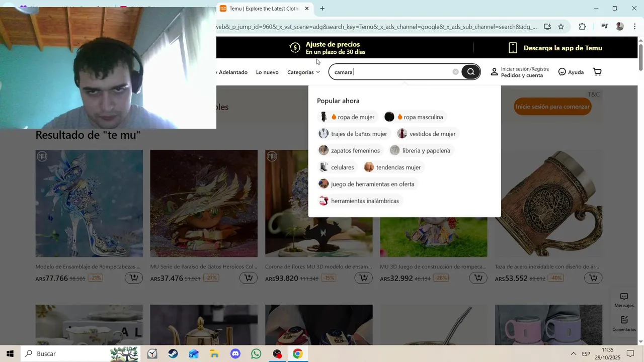Expand the Categorías dropdown

303,72
